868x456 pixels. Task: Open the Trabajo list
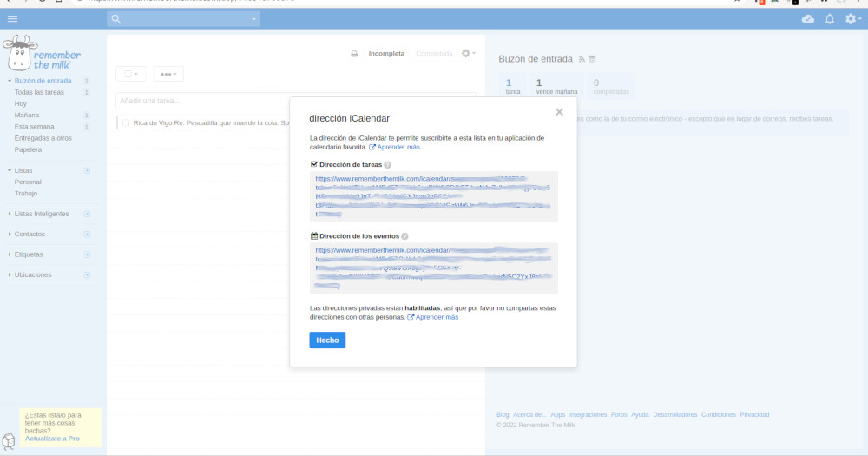pyautogui.click(x=26, y=194)
